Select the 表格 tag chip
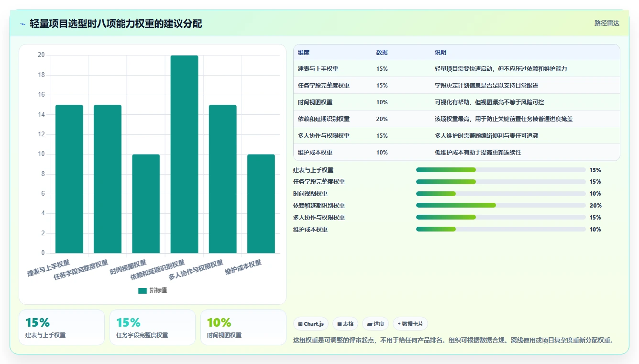 345,324
